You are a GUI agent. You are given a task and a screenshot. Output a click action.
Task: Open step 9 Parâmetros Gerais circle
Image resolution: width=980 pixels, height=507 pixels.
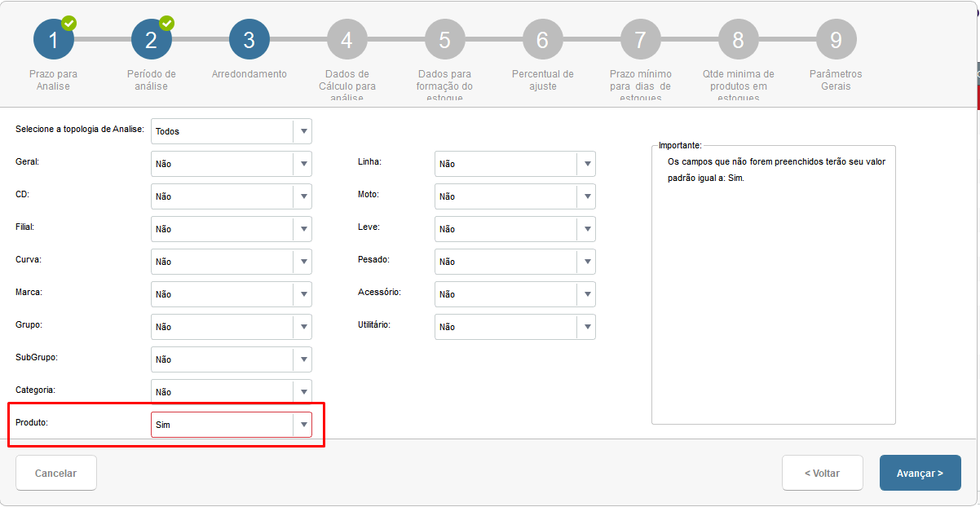coord(836,39)
